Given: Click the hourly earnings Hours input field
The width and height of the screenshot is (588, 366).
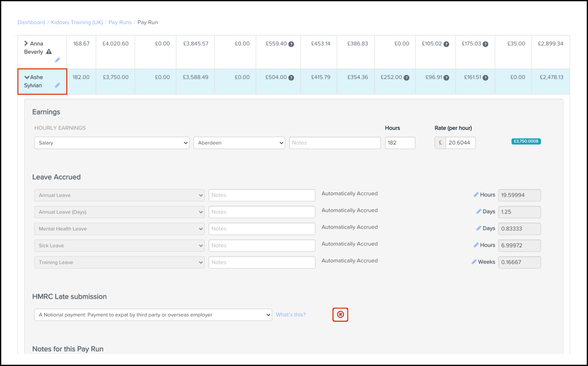Looking at the screenshot, I should 400,143.
